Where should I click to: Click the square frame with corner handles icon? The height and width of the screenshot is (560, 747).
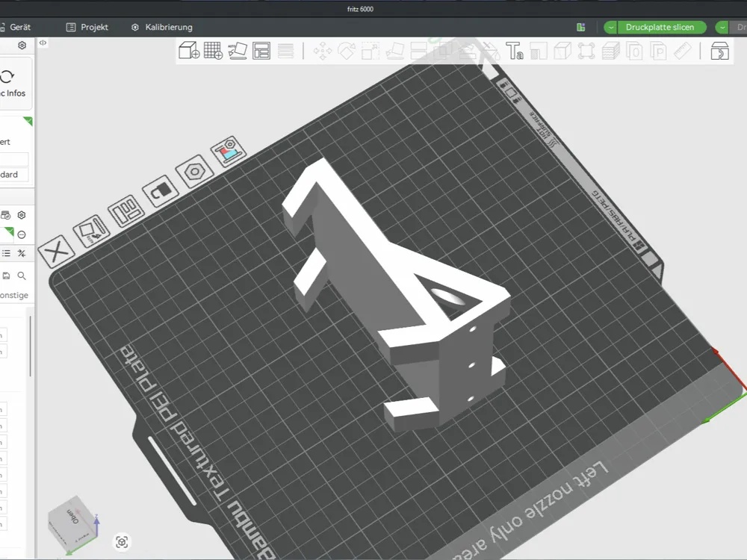point(586,51)
